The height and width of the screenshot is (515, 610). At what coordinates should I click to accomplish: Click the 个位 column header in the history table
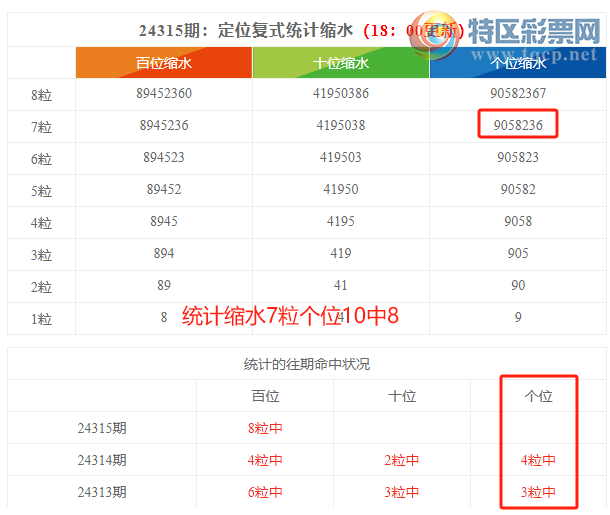tap(538, 396)
